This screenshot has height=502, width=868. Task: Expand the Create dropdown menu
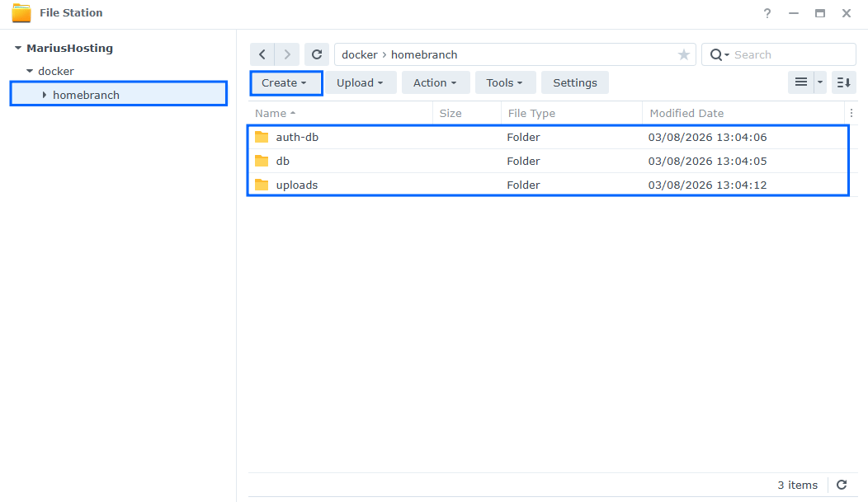[285, 82]
